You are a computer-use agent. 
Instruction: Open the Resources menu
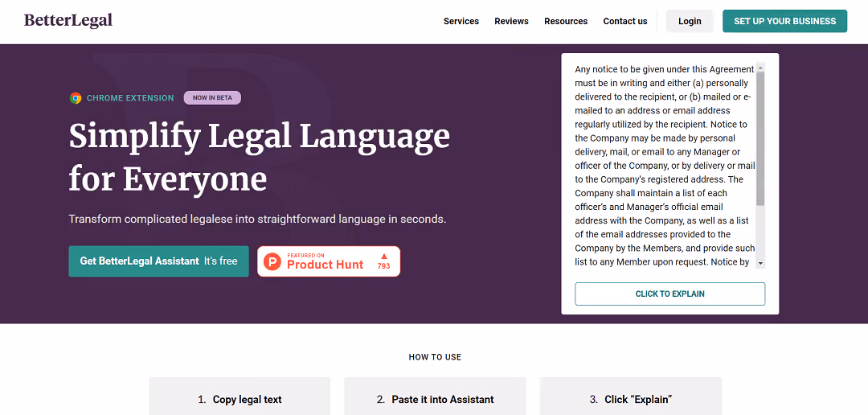click(566, 21)
